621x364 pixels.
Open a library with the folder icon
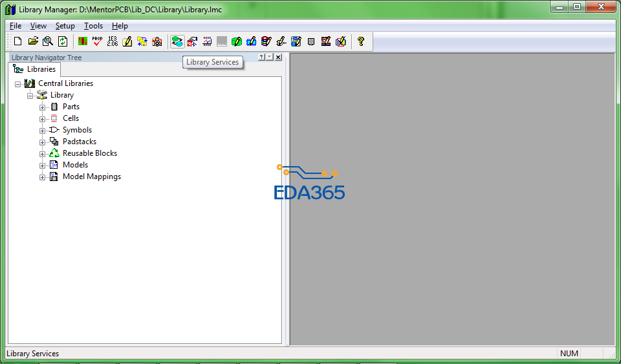33,41
